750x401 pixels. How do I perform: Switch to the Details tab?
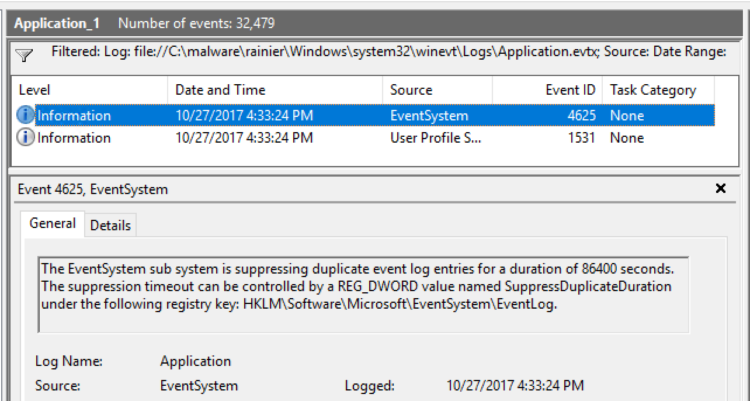click(110, 225)
